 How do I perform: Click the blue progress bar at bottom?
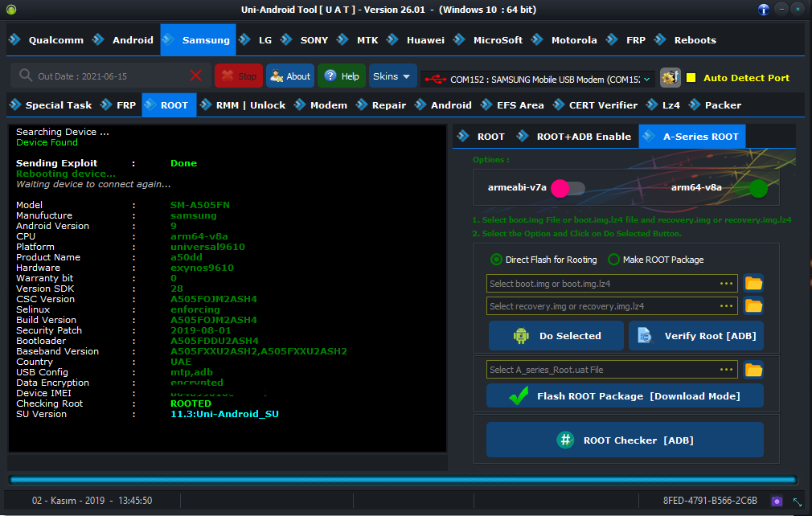click(402, 480)
